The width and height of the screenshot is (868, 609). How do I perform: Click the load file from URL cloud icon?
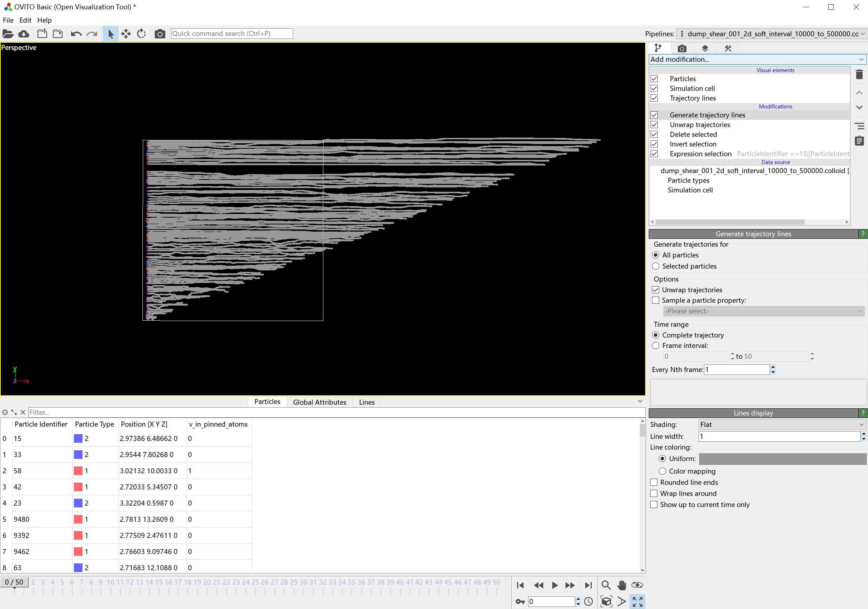[24, 34]
